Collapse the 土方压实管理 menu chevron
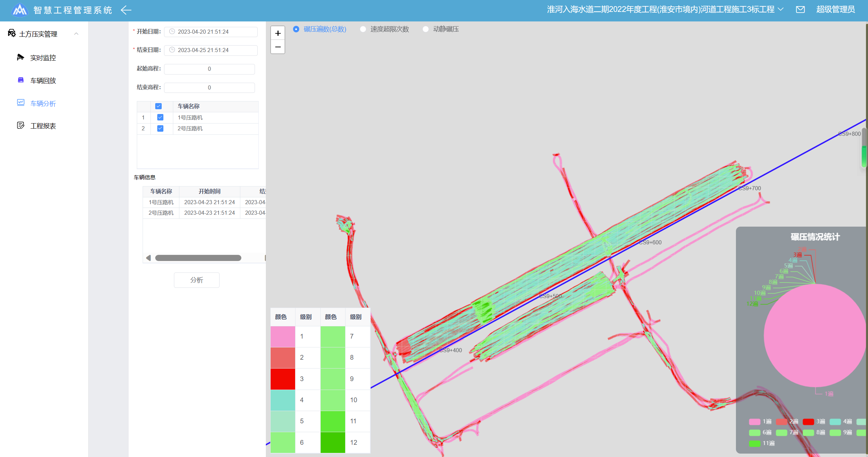 click(x=76, y=34)
